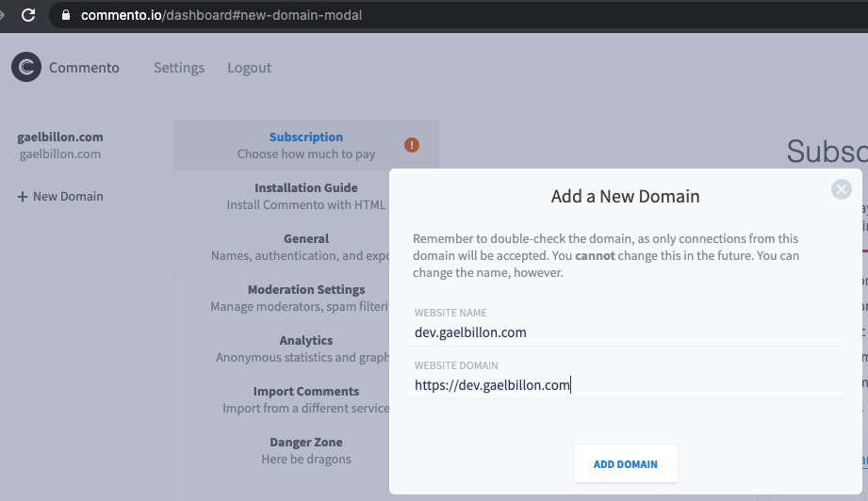
Task: Open the Subscription section
Action: [x=306, y=145]
